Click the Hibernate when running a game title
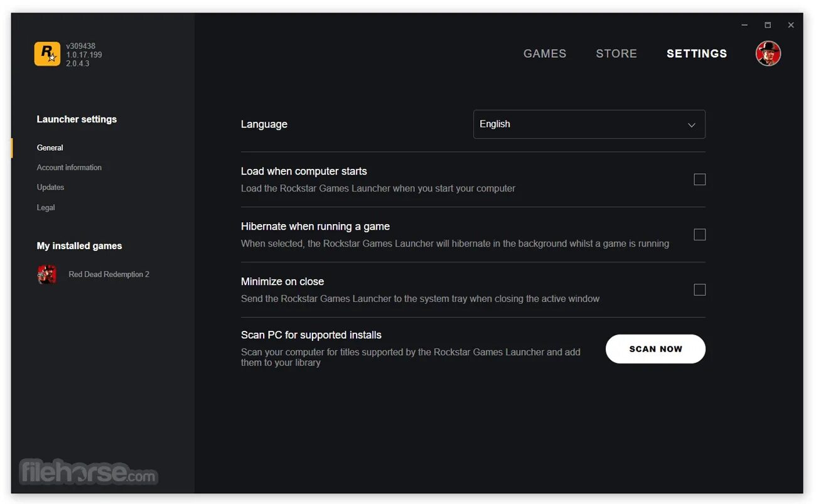 point(315,227)
